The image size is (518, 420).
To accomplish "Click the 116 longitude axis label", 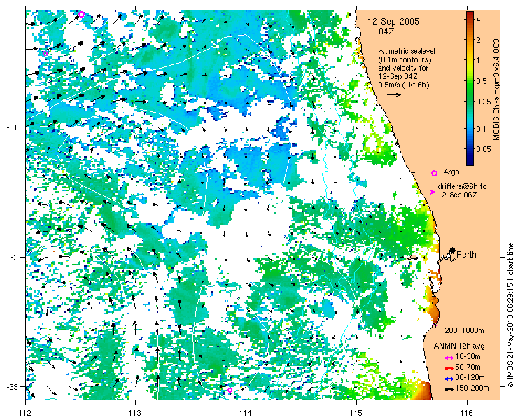I will click(x=467, y=413).
